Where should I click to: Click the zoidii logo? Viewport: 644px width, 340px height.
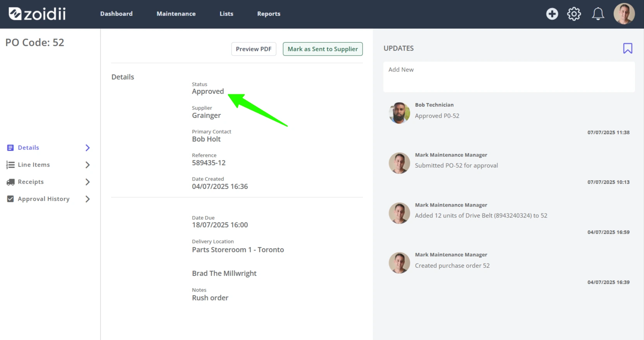[37, 14]
